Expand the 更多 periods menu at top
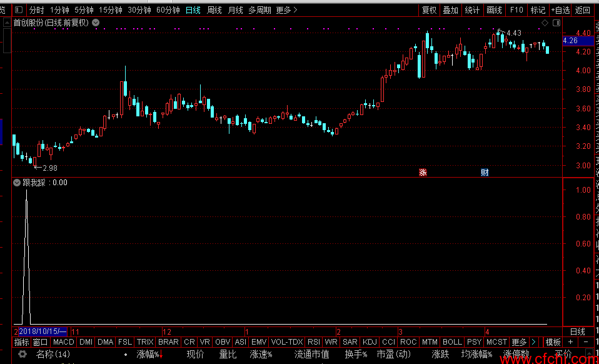The image size is (599, 364). 286,10
